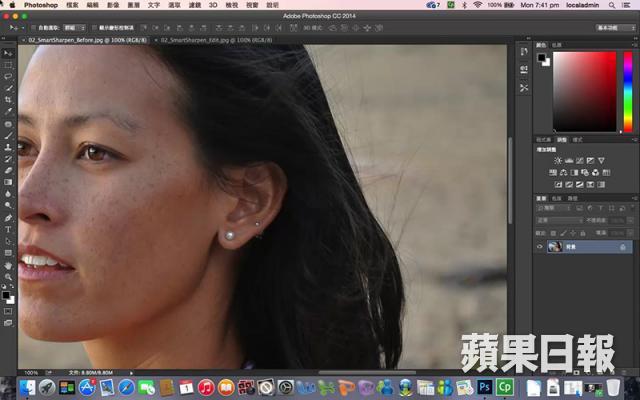Toggle lock position in Layers panel

tap(573, 233)
